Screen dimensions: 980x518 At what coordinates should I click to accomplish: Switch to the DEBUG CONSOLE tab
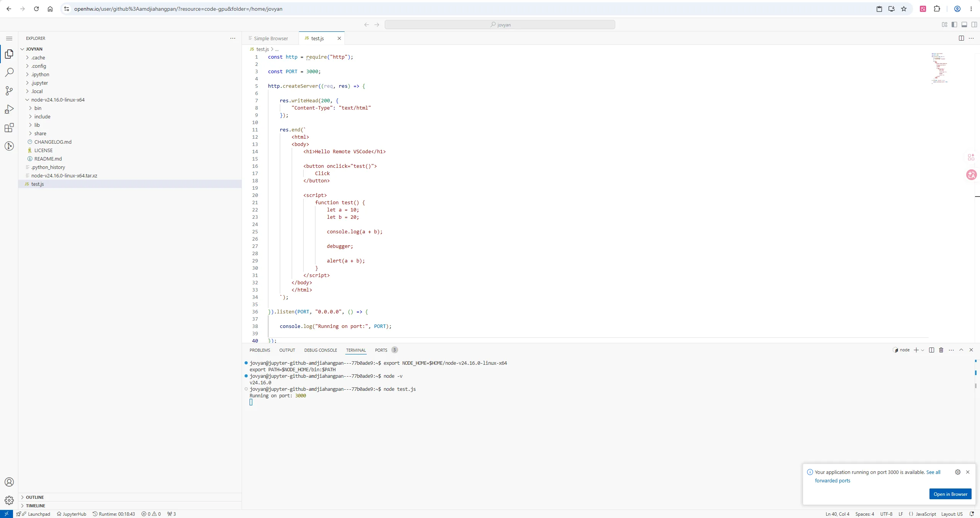pos(320,350)
